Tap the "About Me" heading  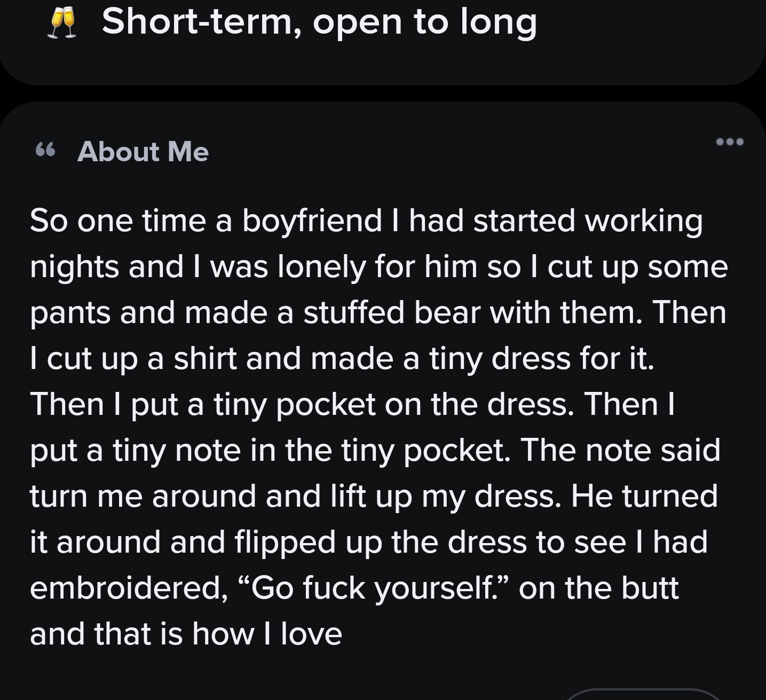[x=143, y=151]
